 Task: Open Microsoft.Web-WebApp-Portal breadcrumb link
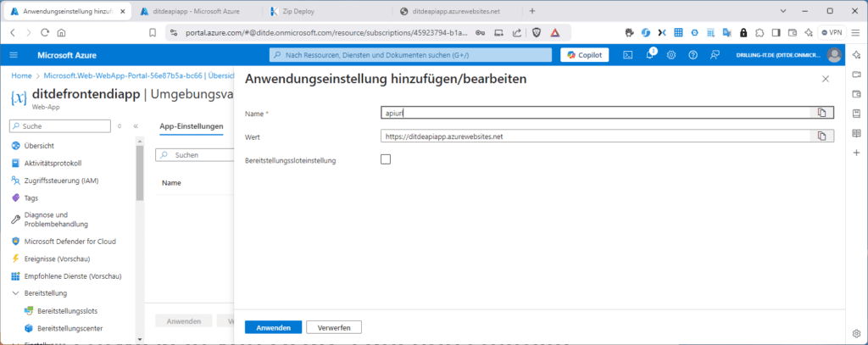[138, 75]
